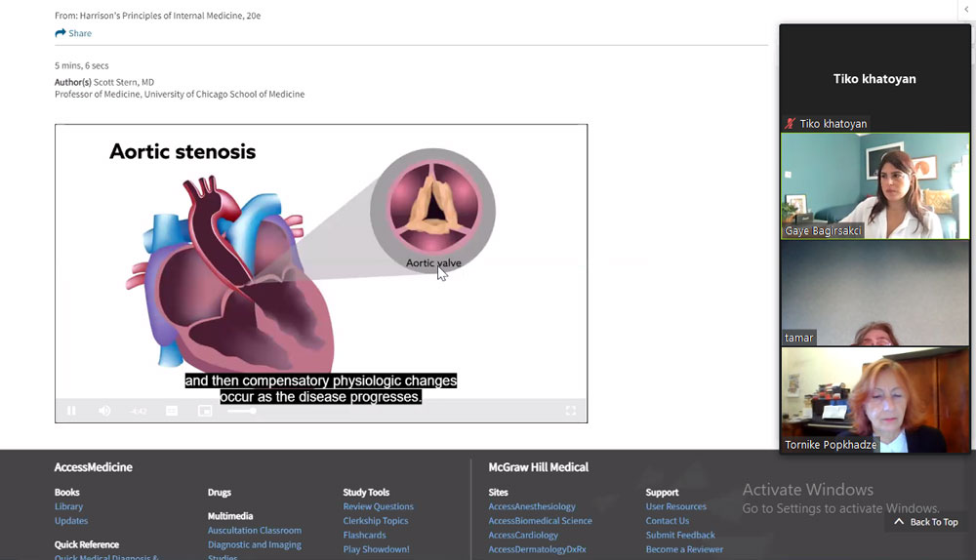Open the Library link under Books
This screenshot has width=976, height=560.
[68, 506]
